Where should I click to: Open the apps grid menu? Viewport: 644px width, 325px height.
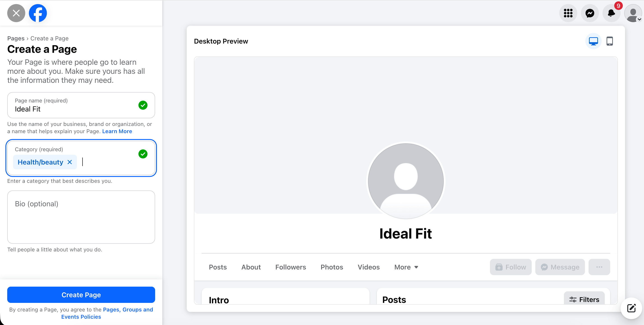pyautogui.click(x=568, y=13)
